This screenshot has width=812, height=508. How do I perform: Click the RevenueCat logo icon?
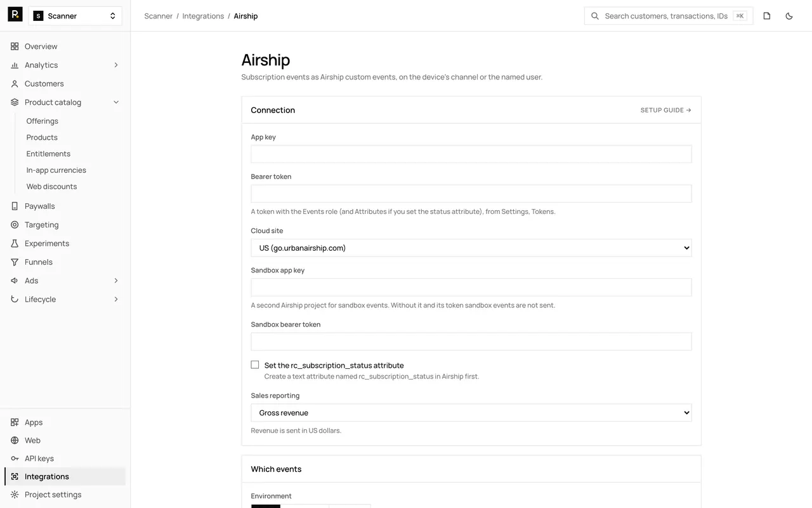click(15, 15)
